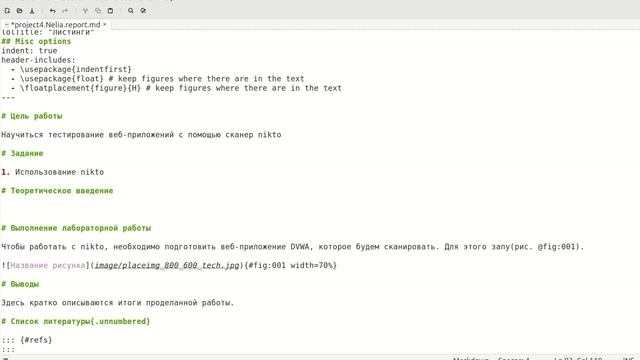Click the paragraph starting 'Чтобы работать с nikto'
Image resolution: width=640 pixels, height=360 pixels.
(x=293, y=247)
